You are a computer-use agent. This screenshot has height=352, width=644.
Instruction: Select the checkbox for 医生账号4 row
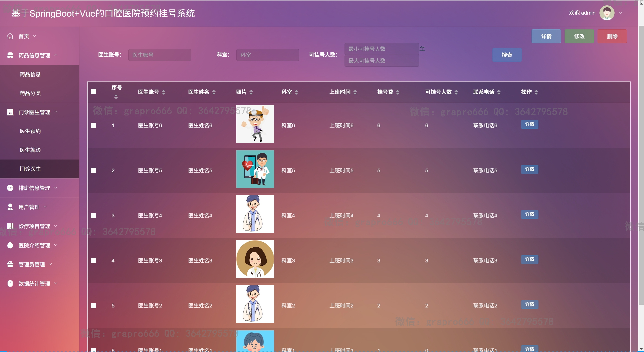tap(93, 215)
